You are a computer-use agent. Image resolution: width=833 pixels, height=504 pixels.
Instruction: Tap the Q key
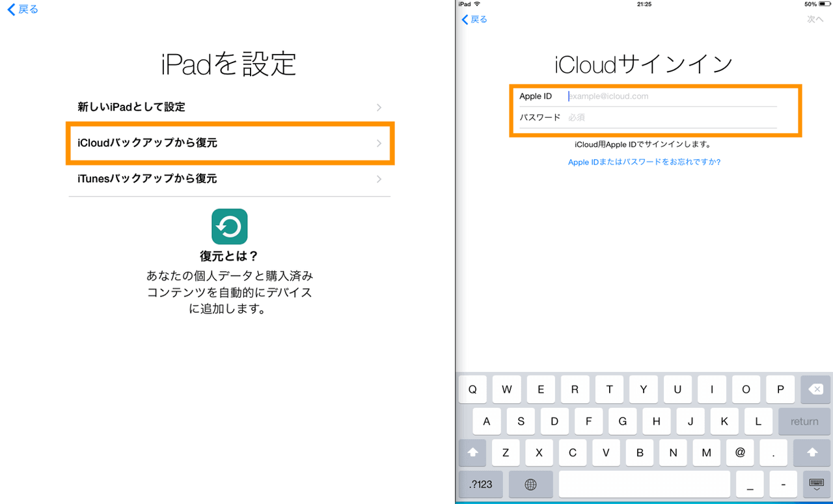click(x=472, y=390)
